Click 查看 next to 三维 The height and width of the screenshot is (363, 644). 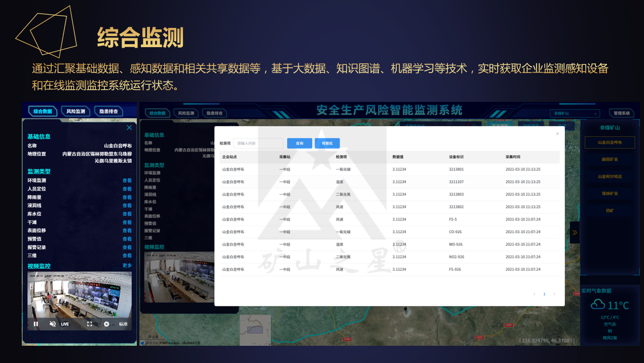pos(127,256)
